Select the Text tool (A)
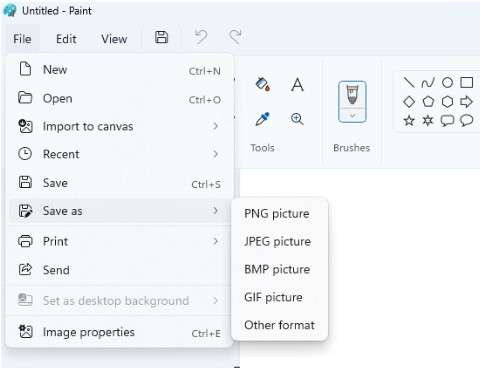Viewport: 486px width, 372px height. point(297,84)
